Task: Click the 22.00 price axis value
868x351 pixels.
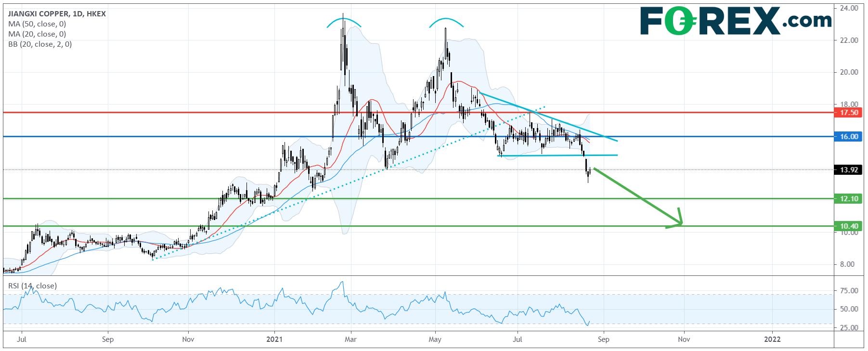Action: [x=849, y=40]
